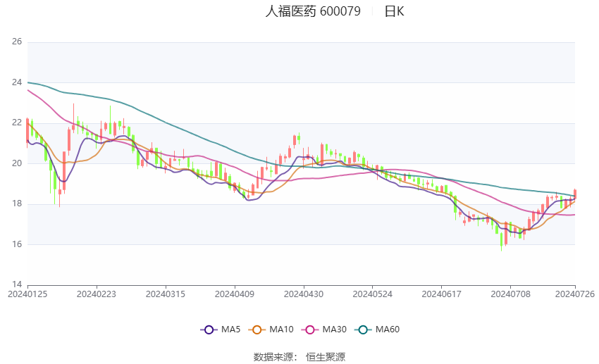Click the 20240524 date axis label
Image resolution: width=599 pixels, height=364 pixels.
point(373,294)
